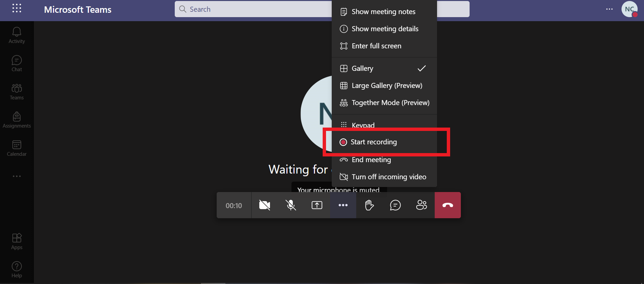Select End meeting

(384, 160)
